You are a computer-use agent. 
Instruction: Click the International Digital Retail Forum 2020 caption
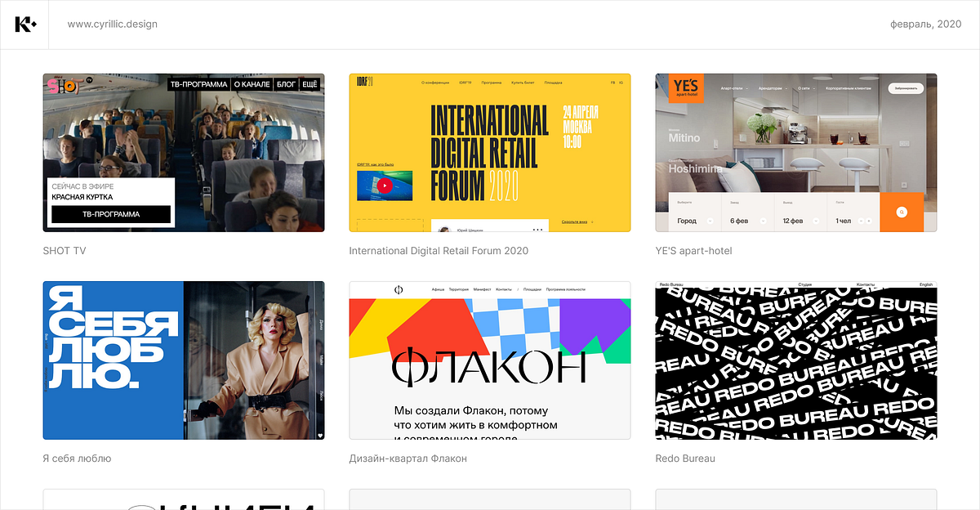[439, 251]
